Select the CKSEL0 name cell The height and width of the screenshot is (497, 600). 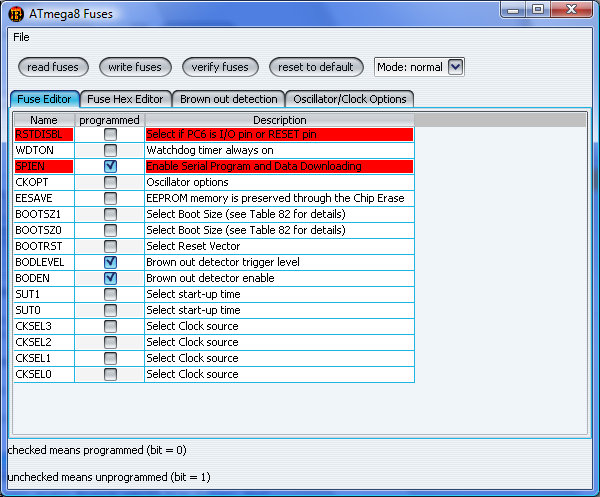44,374
